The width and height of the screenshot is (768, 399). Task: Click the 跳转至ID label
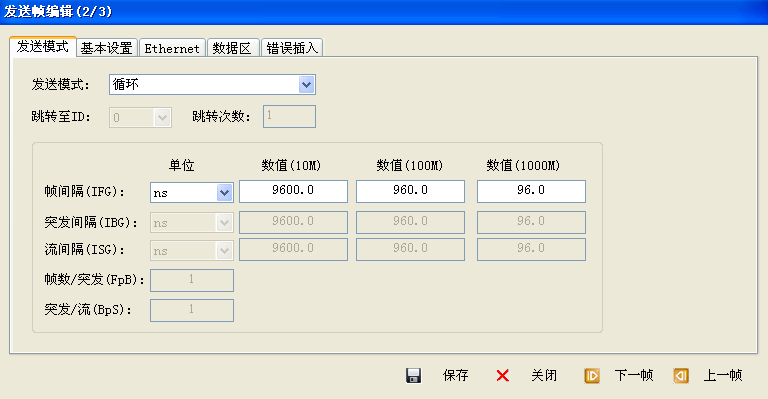coord(61,117)
